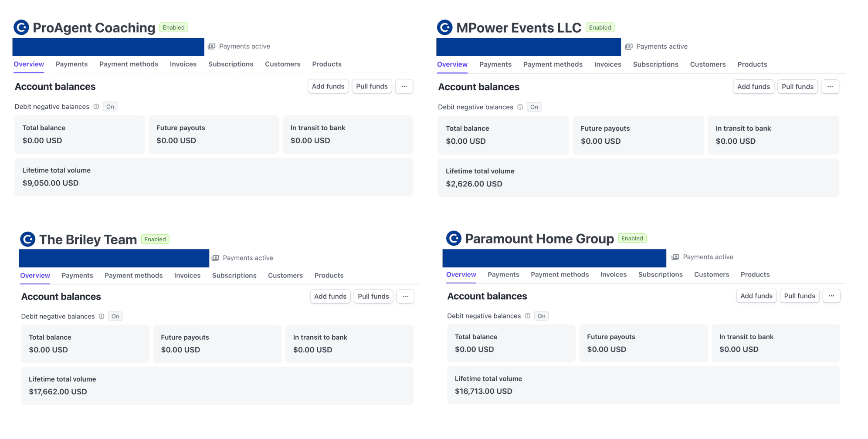The height and width of the screenshot is (439, 868).
Task: Click Pull funds for Paramount Home Group
Action: [x=799, y=296]
